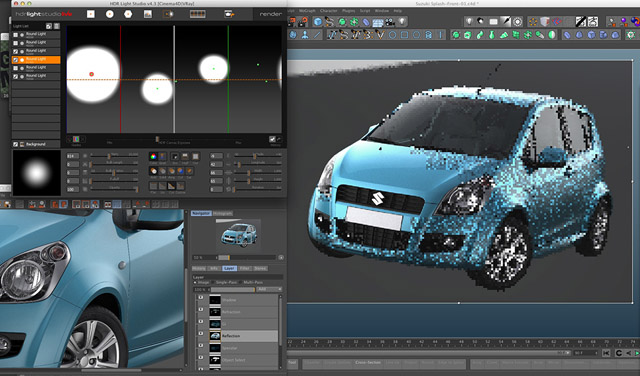Select the Multi-Pass radio button

(x=240, y=283)
